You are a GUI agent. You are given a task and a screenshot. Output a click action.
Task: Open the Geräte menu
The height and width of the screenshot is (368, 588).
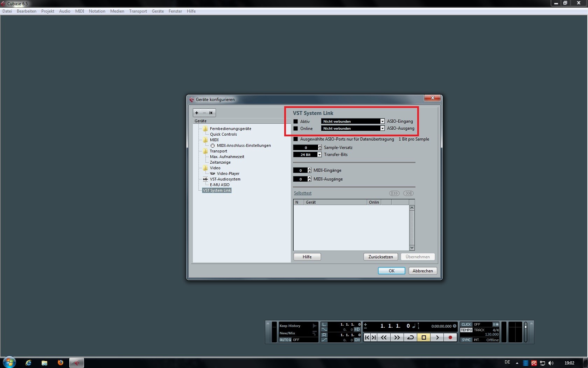[x=158, y=11]
